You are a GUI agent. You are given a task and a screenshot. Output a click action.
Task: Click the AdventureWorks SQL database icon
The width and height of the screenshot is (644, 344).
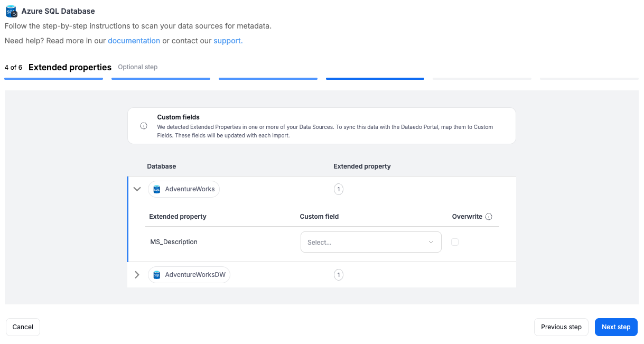pyautogui.click(x=157, y=189)
